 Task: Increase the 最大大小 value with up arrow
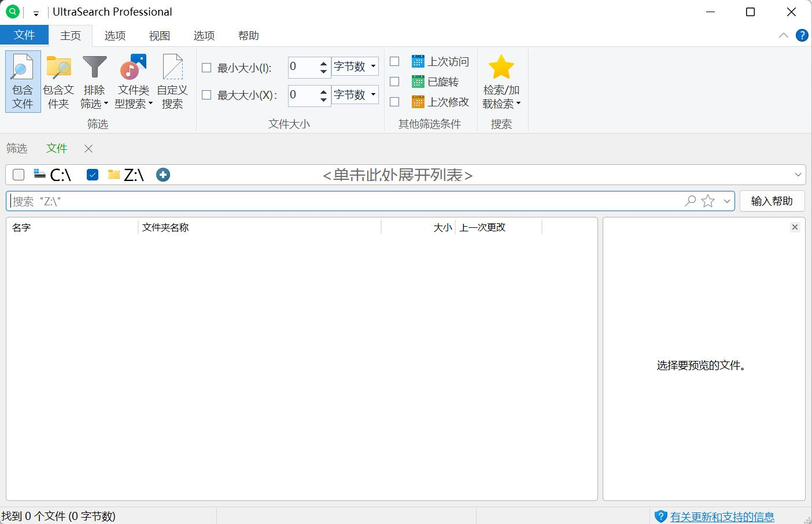click(x=324, y=90)
